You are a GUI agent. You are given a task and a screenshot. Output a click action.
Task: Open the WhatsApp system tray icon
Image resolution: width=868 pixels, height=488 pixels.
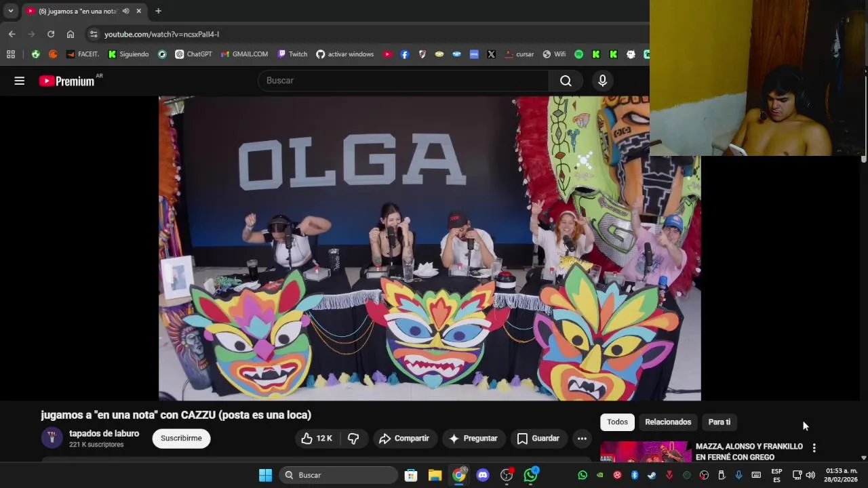pyautogui.click(x=583, y=475)
